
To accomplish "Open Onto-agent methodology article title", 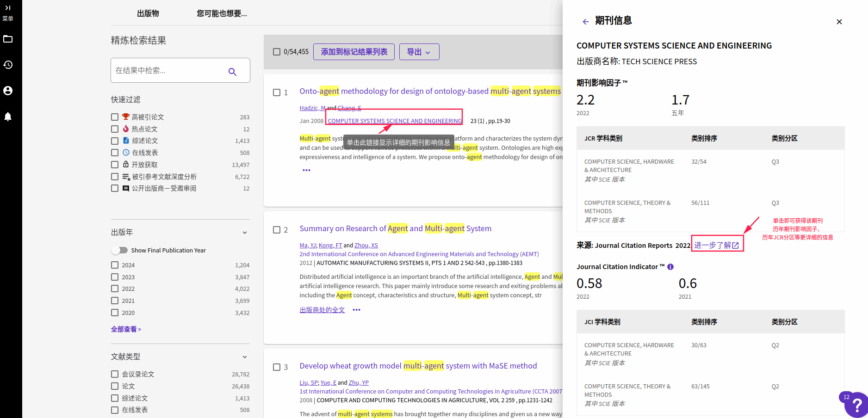I will click(x=430, y=91).
